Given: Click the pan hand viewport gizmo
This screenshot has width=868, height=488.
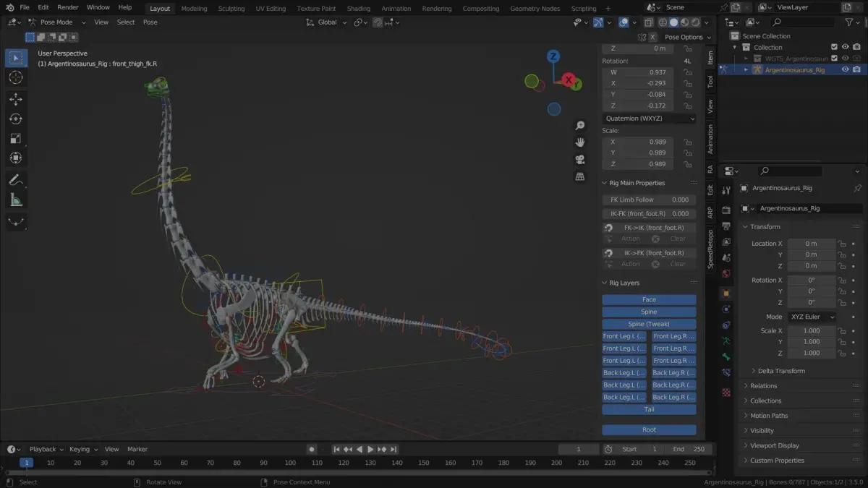Looking at the screenshot, I should [580, 142].
